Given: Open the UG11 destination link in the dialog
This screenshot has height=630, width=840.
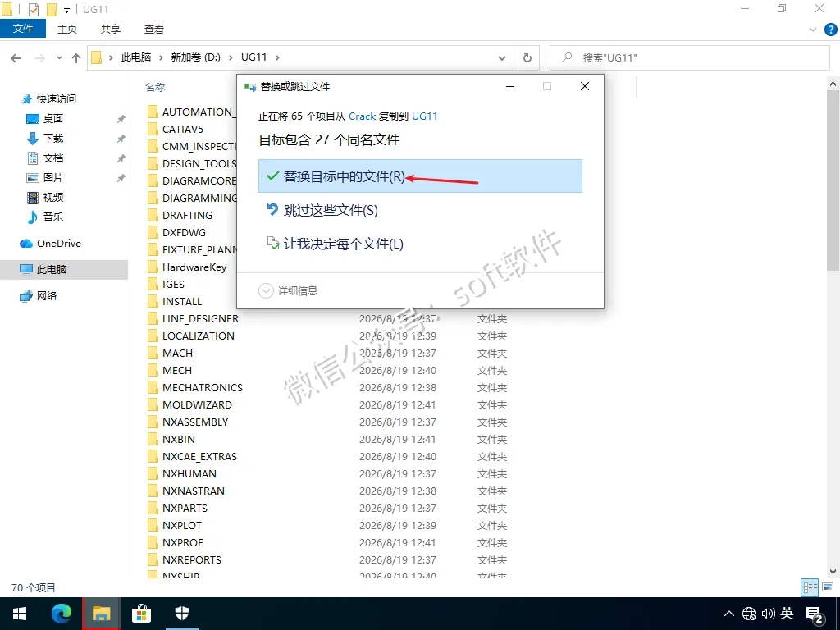Looking at the screenshot, I should 424,116.
